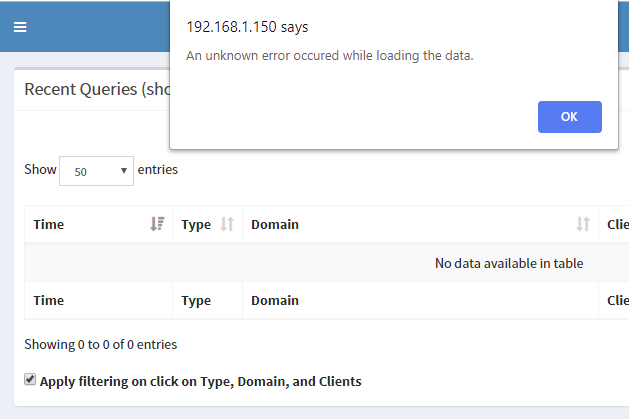Viewport: 629px width, 419px height.
Task: Click the No data available in table row
Action: click(327, 263)
